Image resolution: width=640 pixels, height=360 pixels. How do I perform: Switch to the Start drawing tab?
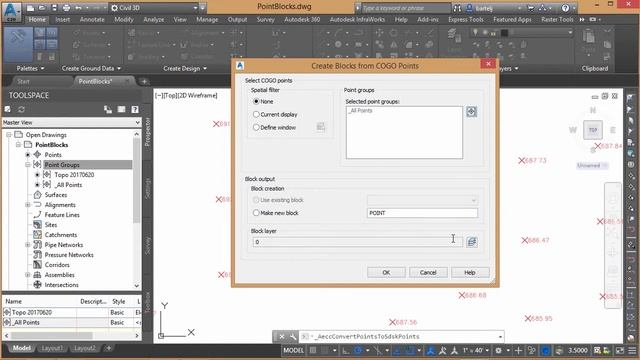23,81
